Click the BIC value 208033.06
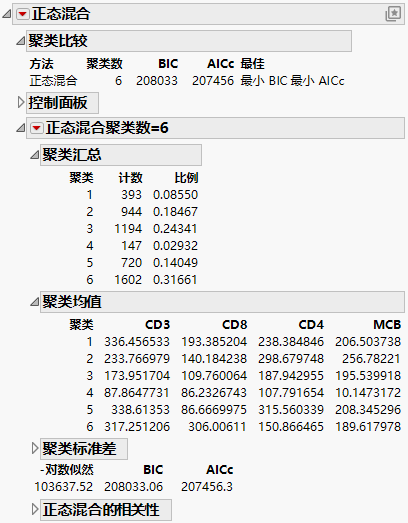This screenshot has width=408, height=523. (x=133, y=487)
